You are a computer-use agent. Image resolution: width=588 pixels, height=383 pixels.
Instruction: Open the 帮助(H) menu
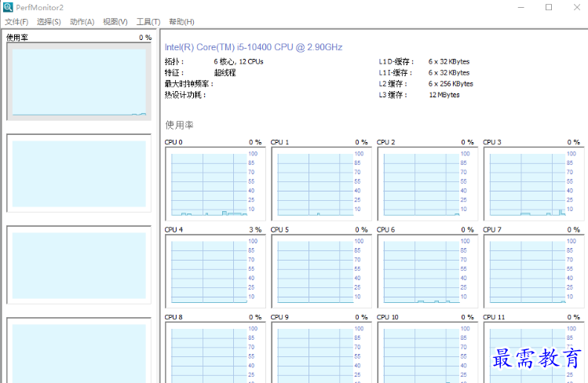click(x=181, y=22)
